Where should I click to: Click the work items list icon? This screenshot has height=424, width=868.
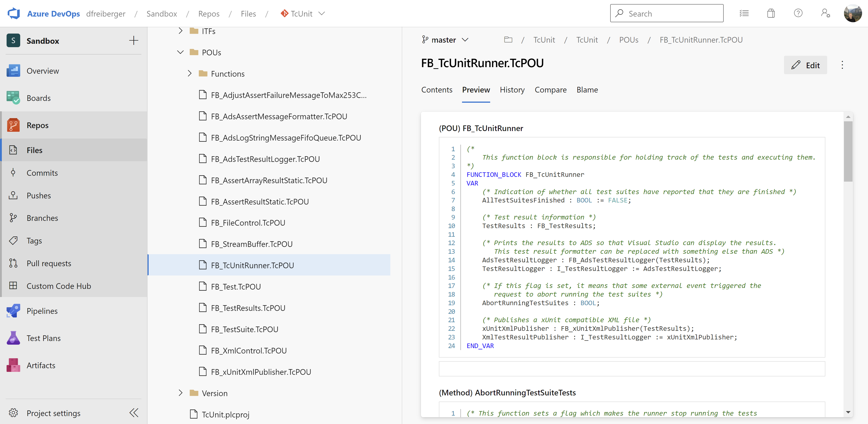[744, 13]
